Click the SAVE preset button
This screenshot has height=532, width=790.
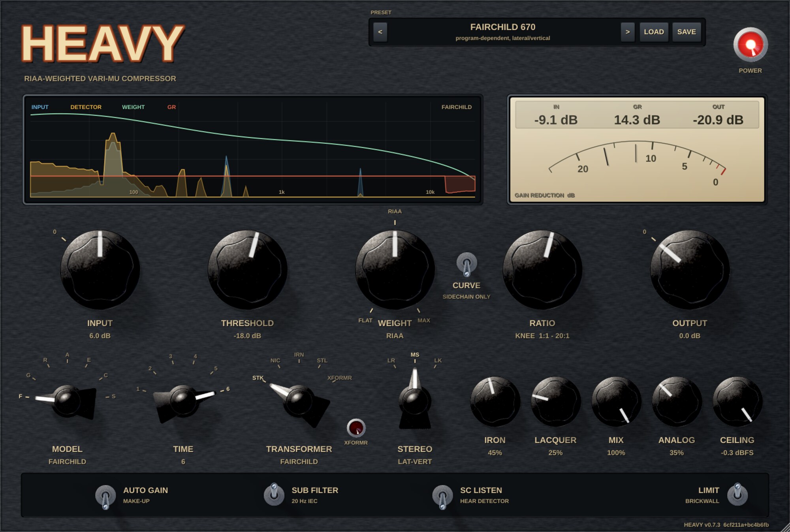tap(687, 32)
